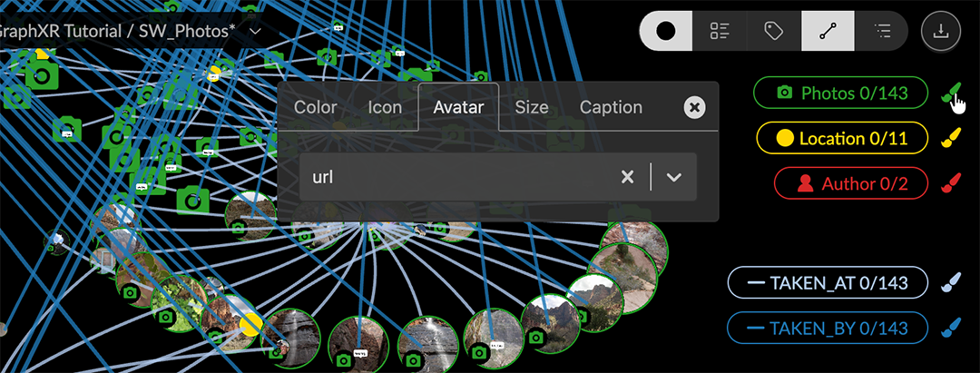
Task: Clear the url selection with X
Action: click(x=627, y=177)
